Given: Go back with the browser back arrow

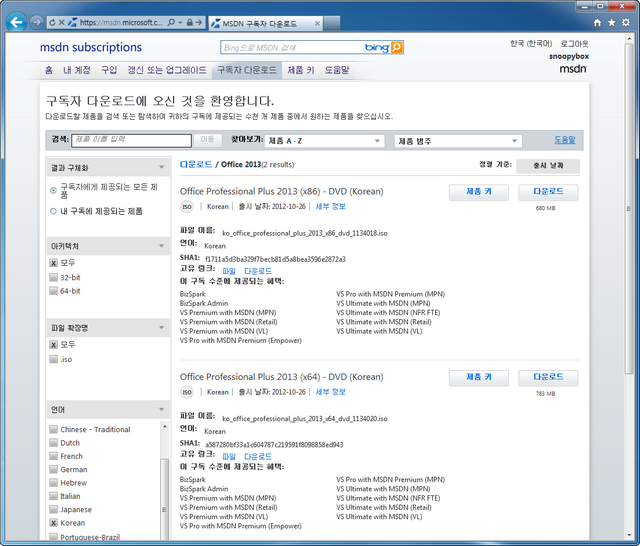Looking at the screenshot, I should point(16,22).
